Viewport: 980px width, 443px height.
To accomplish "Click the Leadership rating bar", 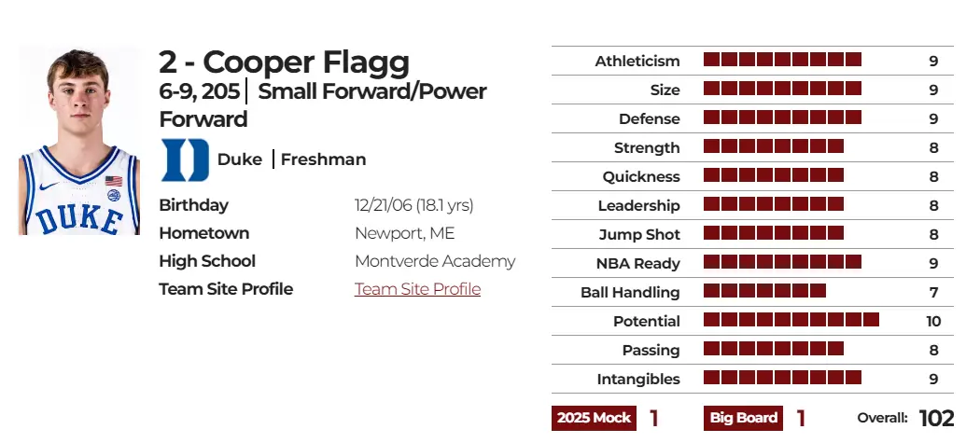I will [x=773, y=205].
